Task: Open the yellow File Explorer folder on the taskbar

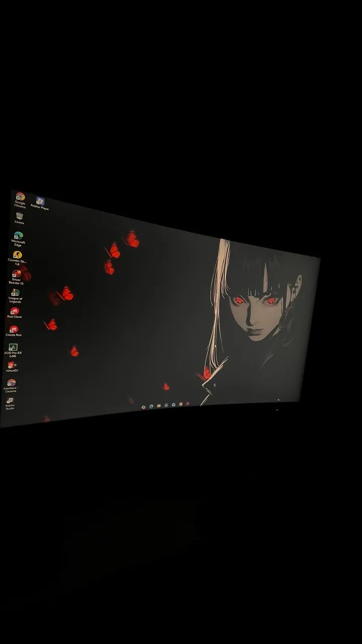Action: tap(158, 406)
